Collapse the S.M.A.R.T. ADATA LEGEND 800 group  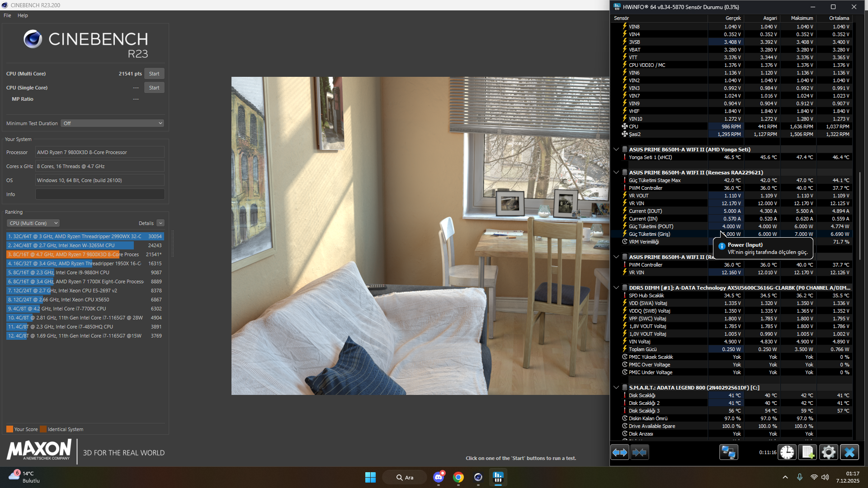coord(616,387)
